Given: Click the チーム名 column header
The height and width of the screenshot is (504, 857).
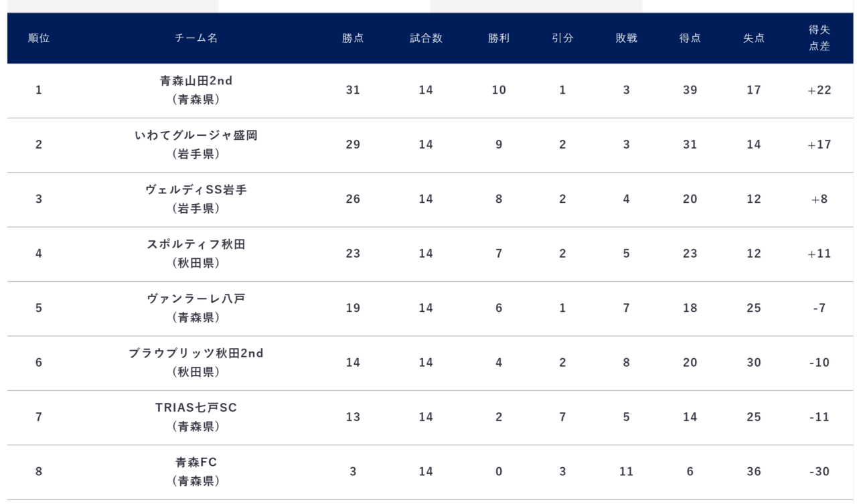Looking at the screenshot, I should click(196, 38).
